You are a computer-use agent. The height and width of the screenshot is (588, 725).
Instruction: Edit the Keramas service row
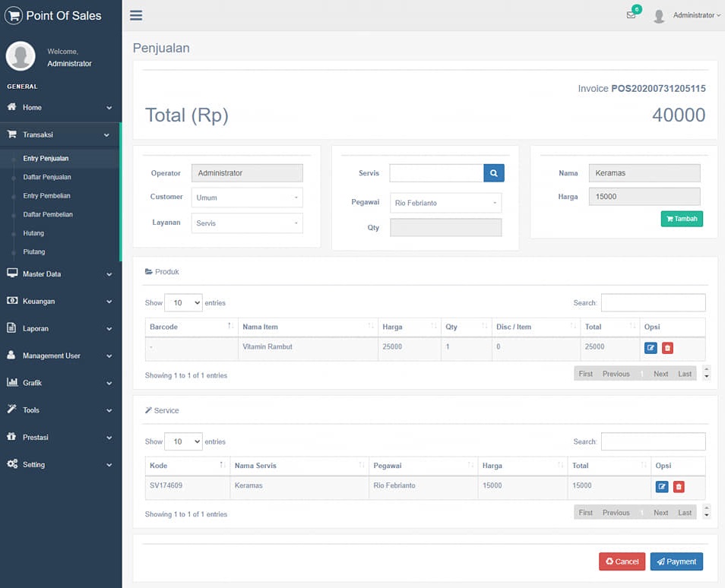click(x=662, y=486)
